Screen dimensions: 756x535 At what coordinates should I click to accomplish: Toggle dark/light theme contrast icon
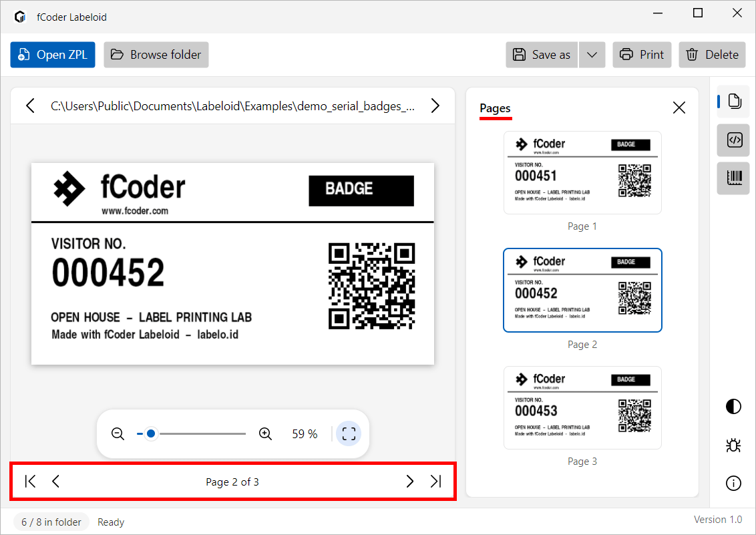(733, 406)
